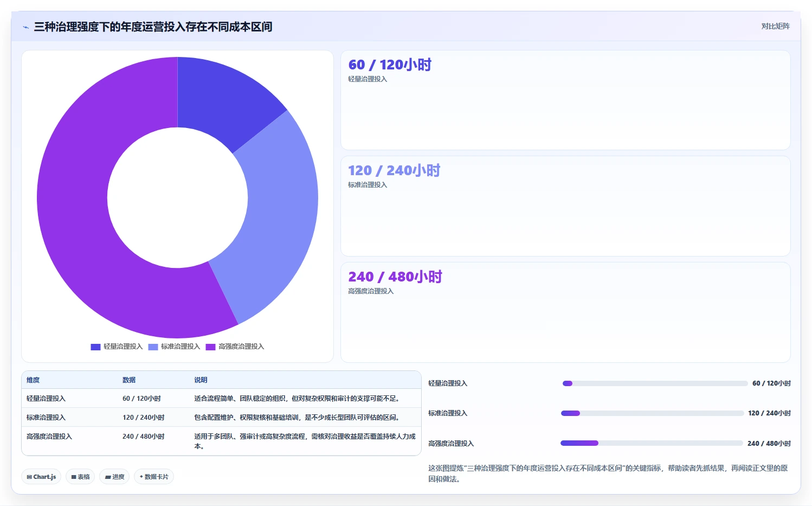Screen dimensions: 812x506
Task: Click the 对比矩阵 label in the header
Action: coord(775,26)
